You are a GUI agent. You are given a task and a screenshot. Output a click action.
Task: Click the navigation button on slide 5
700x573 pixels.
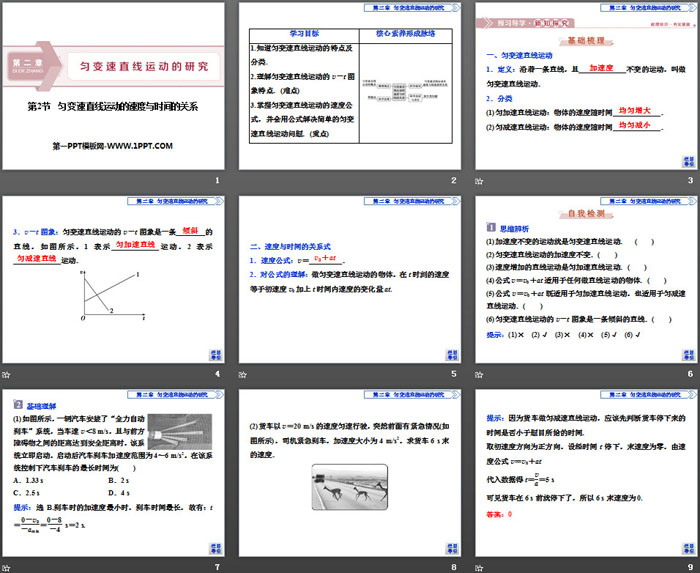[453, 354]
